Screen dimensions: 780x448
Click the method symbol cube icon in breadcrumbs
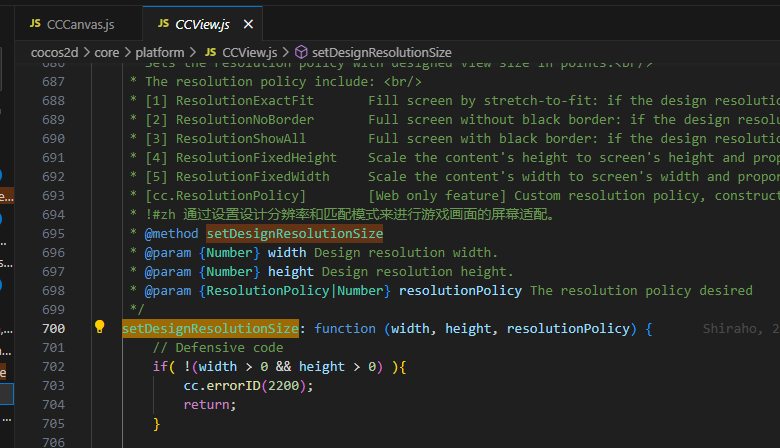tap(301, 51)
